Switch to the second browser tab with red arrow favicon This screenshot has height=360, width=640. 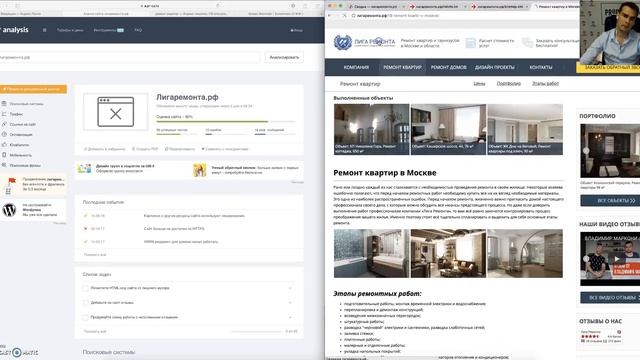[437, 7]
